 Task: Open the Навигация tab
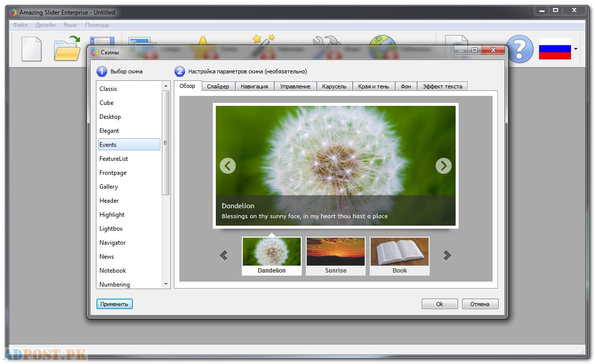click(254, 86)
